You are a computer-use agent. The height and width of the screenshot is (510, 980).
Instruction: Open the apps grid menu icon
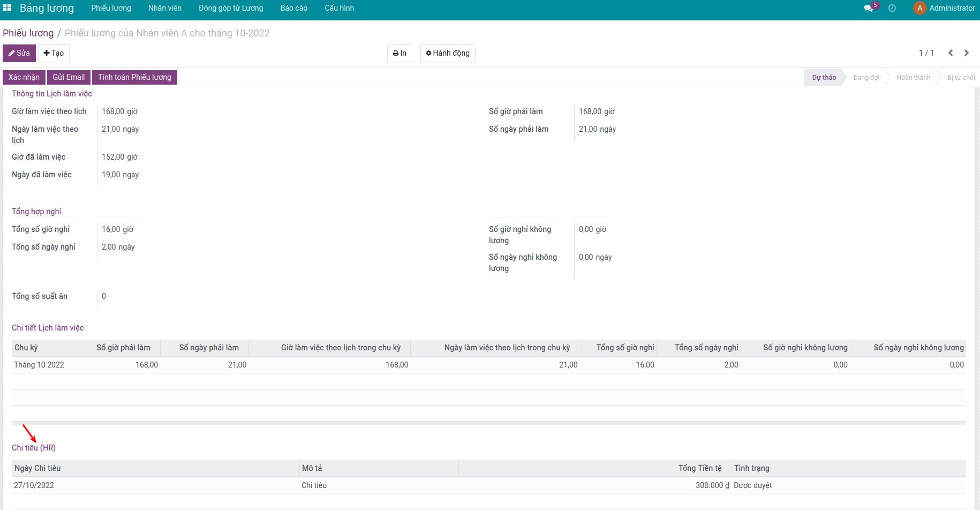tap(7, 8)
